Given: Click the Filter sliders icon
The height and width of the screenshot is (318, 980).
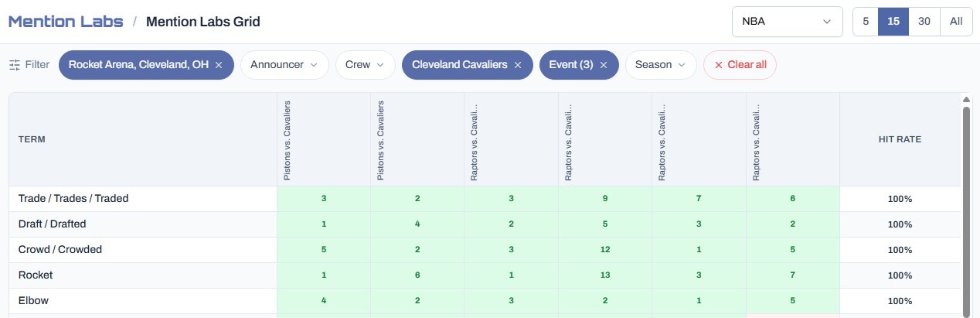Looking at the screenshot, I should pyautogui.click(x=15, y=65).
